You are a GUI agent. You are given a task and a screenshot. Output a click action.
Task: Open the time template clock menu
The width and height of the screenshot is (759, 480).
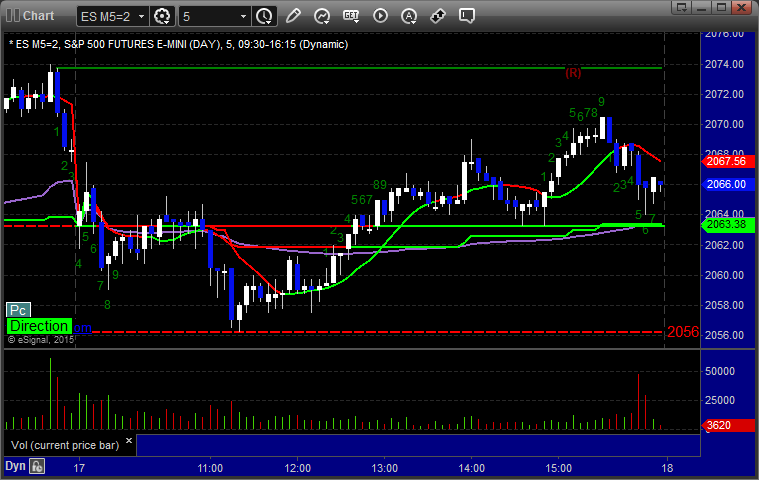tap(264, 16)
